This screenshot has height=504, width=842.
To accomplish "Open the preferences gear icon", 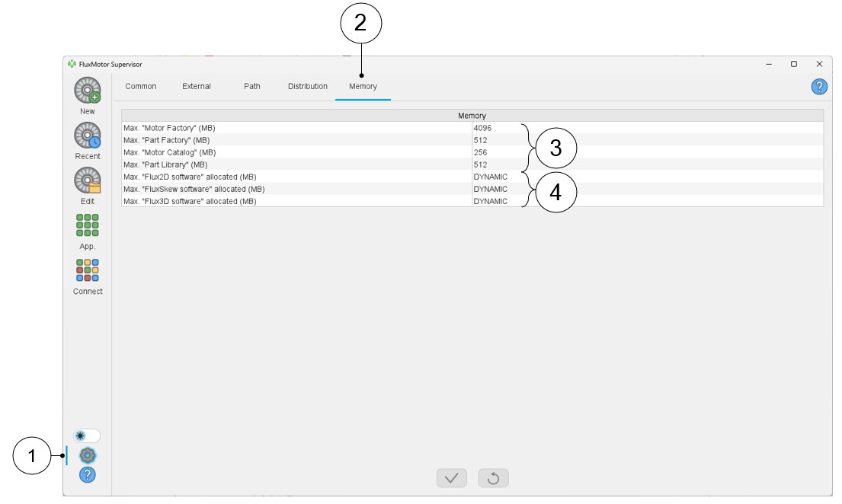I will [88, 456].
